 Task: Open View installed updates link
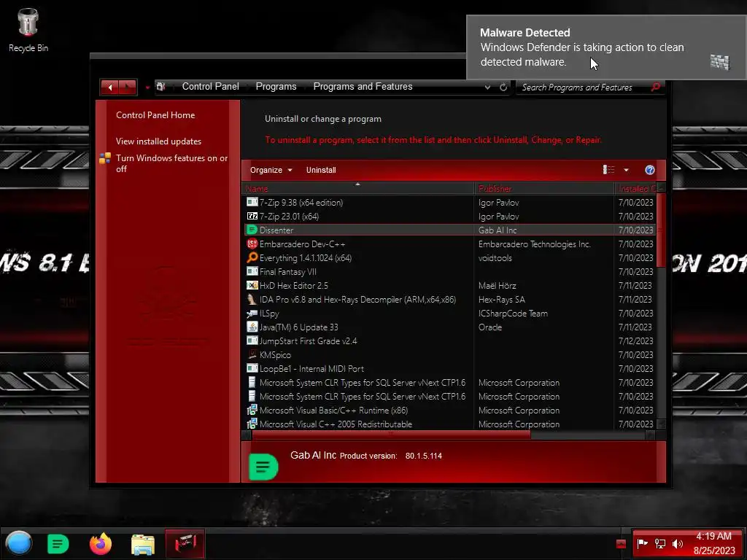point(158,141)
